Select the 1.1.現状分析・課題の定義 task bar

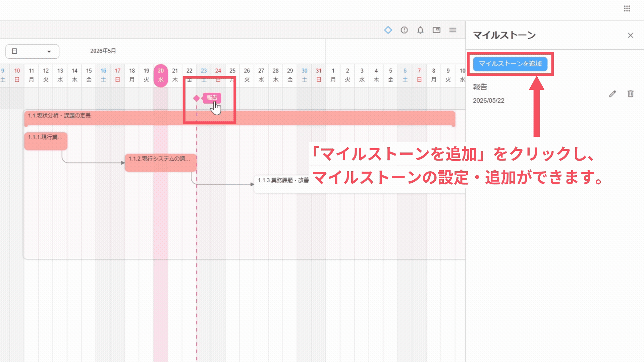pyautogui.click(x=239, y=118)
